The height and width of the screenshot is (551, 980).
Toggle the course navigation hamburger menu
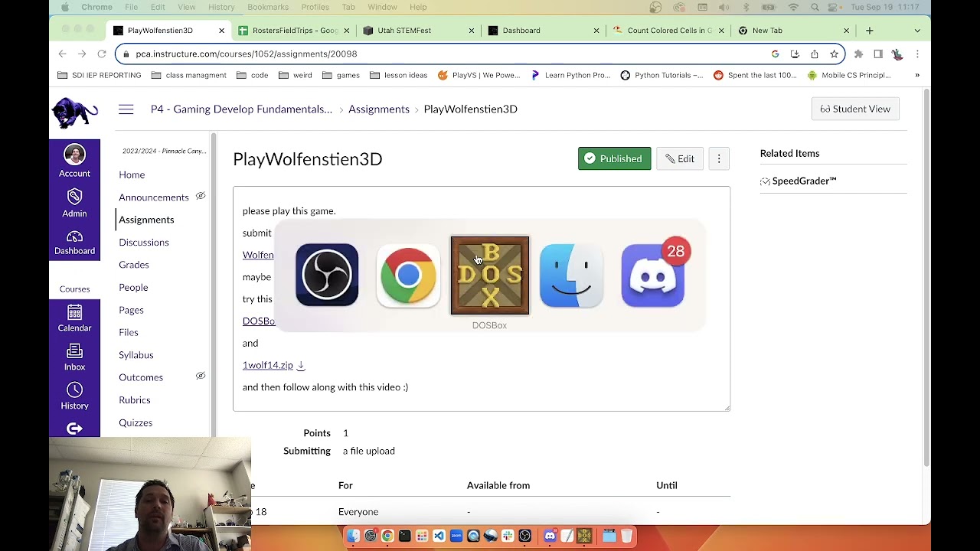pos(126,109)
